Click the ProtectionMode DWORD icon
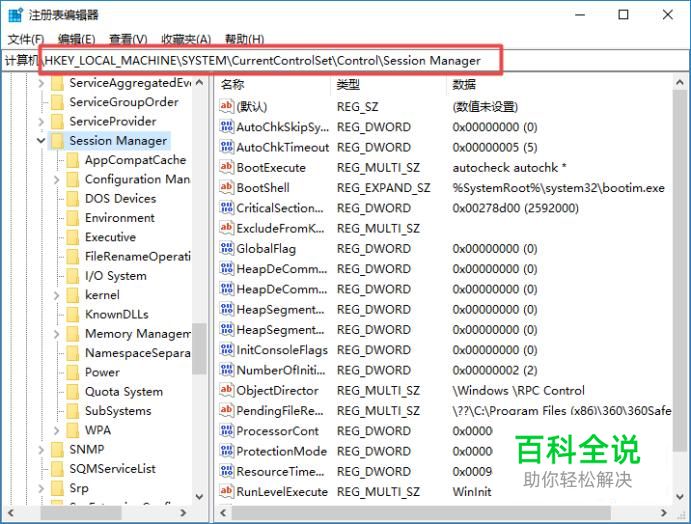Image resolution: width=691 pixels, height=524 pixels. (x=227, y=451)
